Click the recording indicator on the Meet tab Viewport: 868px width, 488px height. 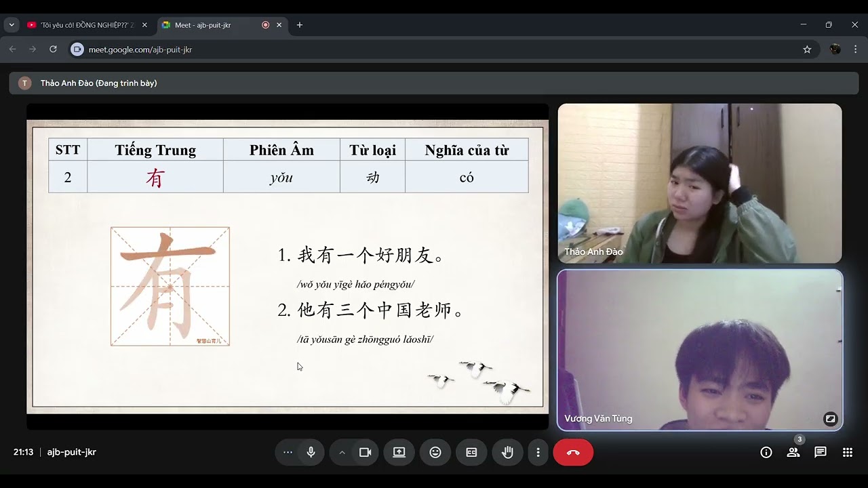pyautogui.click(x=265, y=25)
